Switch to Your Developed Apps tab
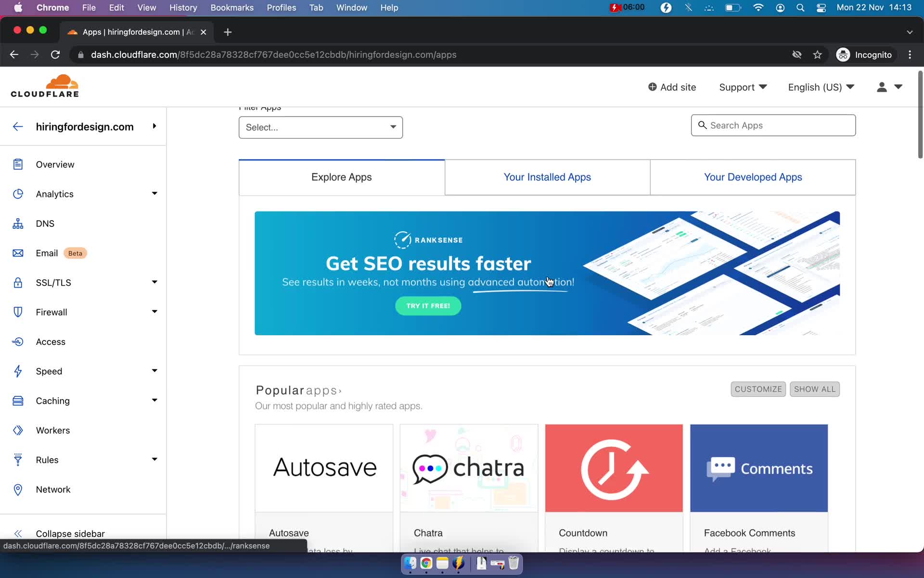This screenshot has height=578, width=924. pyautogui.click(x=752, y=177)
